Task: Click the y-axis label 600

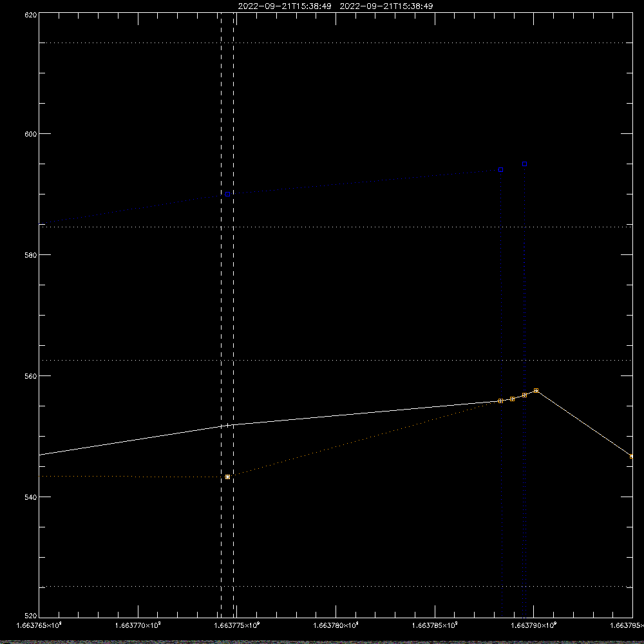Action: click(x=31, y=135)
